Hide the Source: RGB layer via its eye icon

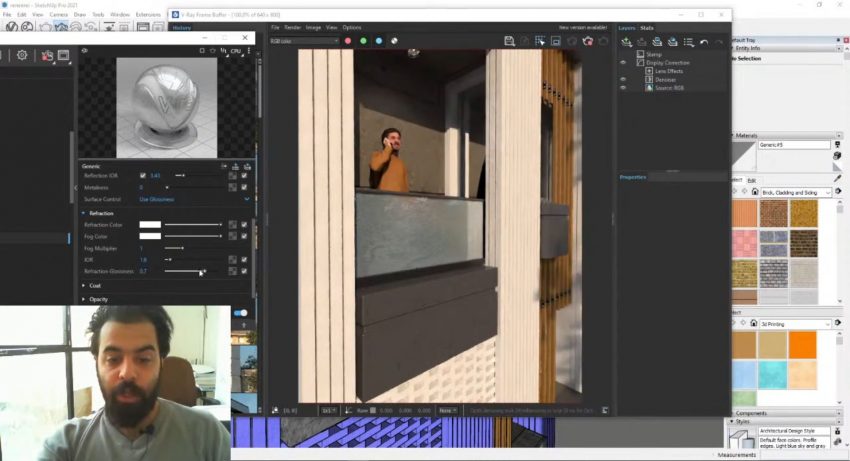[x=623, y=87]
